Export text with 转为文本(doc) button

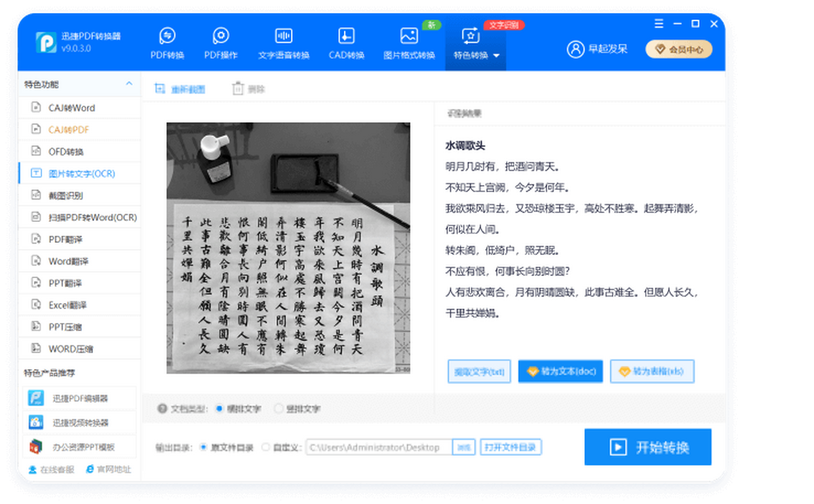pyautogui.click(x=560, y=371)
